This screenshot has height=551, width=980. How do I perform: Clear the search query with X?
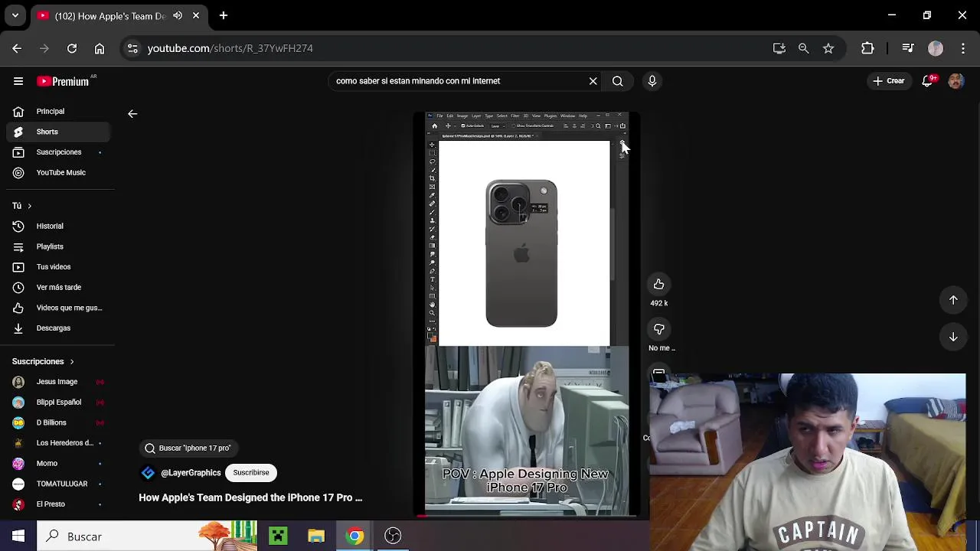(593, 81)
